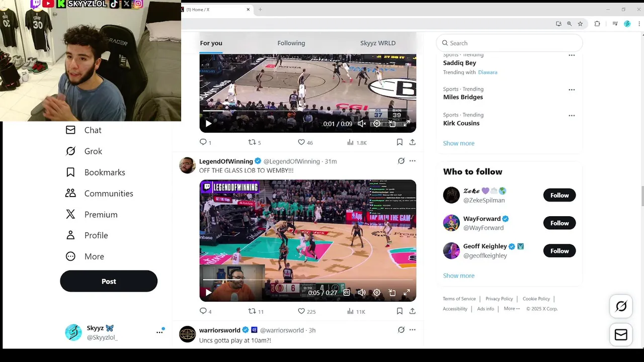Seek on the top video progress bar
The width and height of the screenshot is (644, 362).
click(308, 111)
